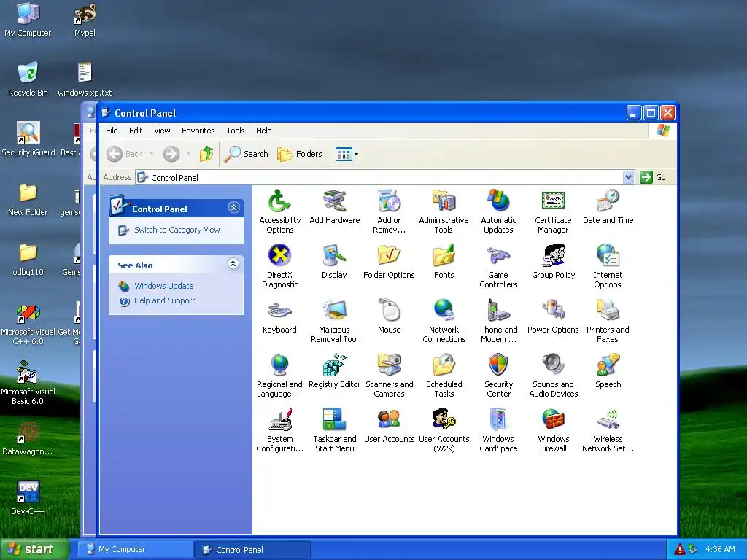Select Registry Editor icon
The image size is (747, 560).
pos(334,365)
